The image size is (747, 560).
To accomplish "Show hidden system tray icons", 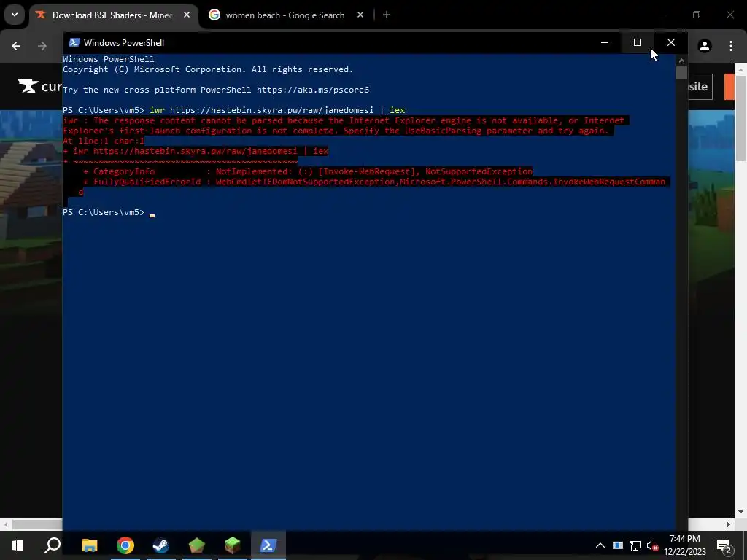I will pos(600,545).
